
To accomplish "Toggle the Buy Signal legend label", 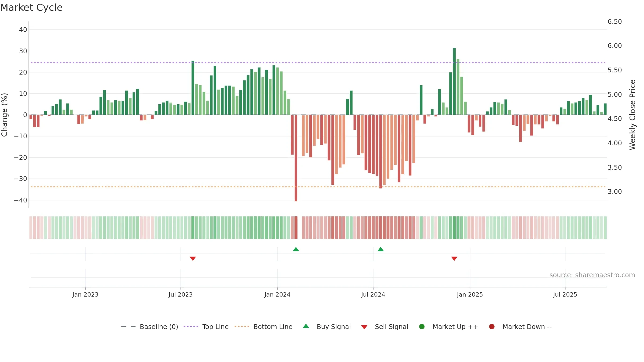I will click(334, 327).
